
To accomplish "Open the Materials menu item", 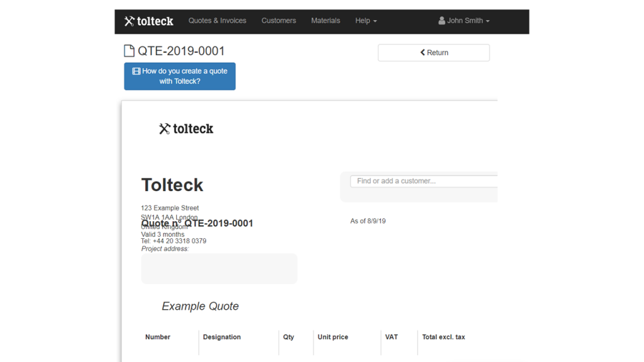I will click(325, 21).
